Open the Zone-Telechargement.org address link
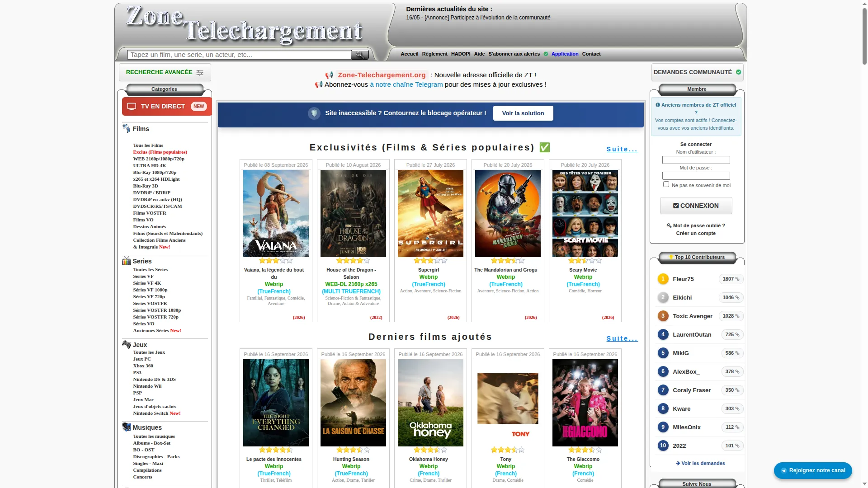 click(x=382, y=75)
